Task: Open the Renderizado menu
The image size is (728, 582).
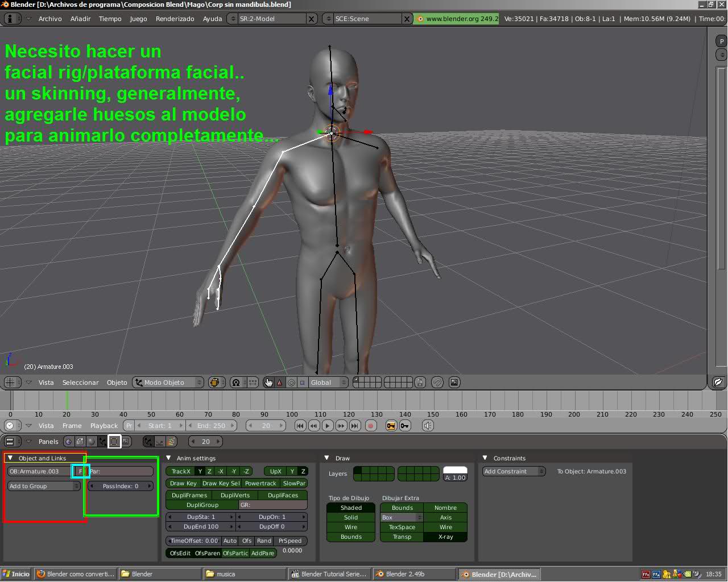Action: (x=175, y=19)
